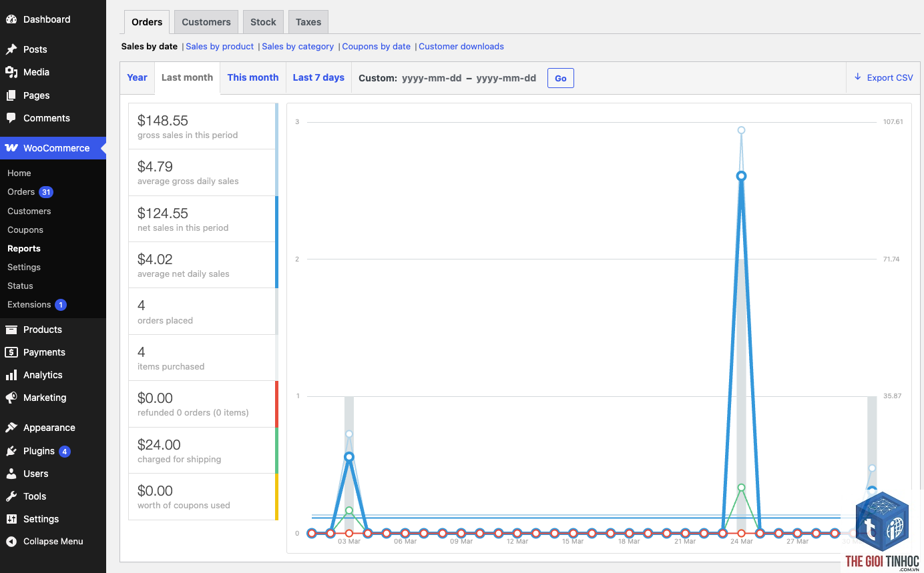Click the 24 Mar gross sales peak point
This screenshot has height=573, width=924.
click(x=741, y=130)
